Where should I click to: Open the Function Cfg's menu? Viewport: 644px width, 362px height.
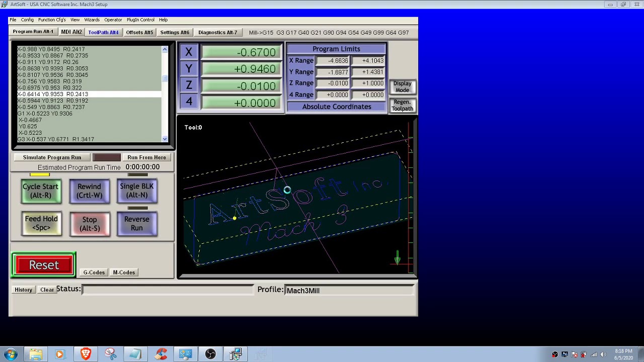click(x=52, y=20)
